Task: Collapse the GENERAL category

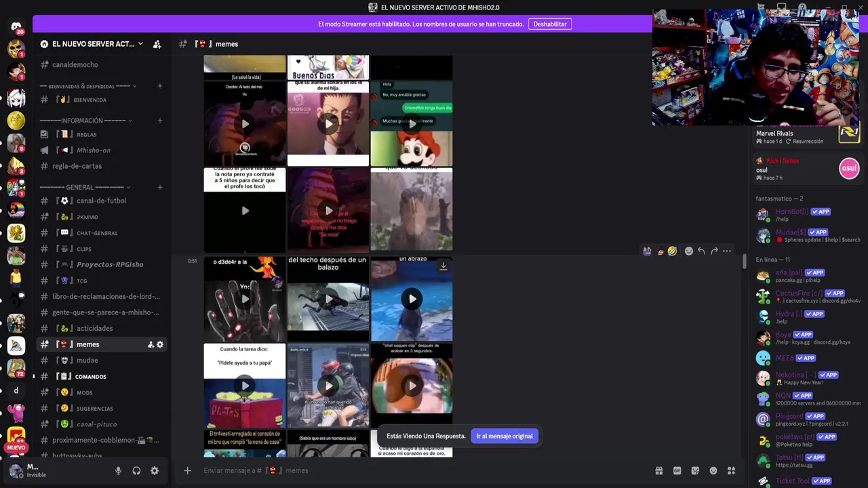Action: tap(127, 187)
